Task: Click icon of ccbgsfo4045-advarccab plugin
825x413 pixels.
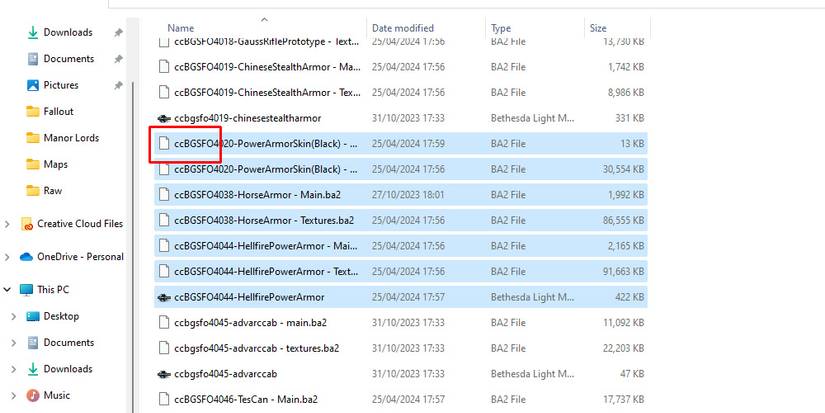Action: 164,375
